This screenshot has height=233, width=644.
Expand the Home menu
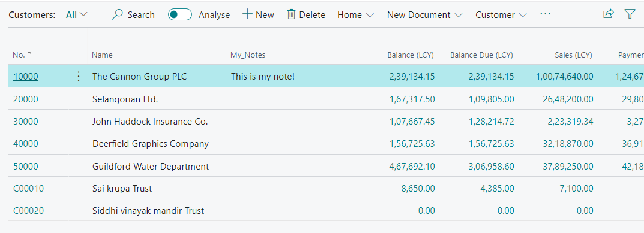[x=356, y=15]
